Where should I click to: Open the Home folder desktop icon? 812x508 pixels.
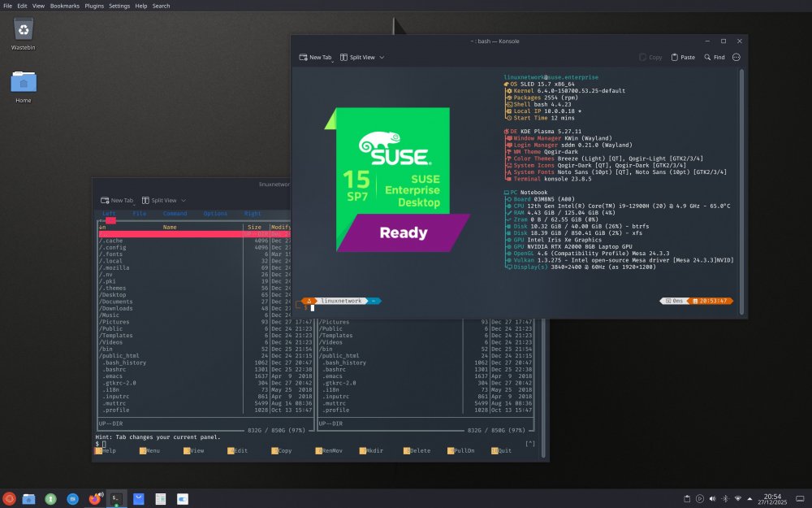tap(24, 83)
